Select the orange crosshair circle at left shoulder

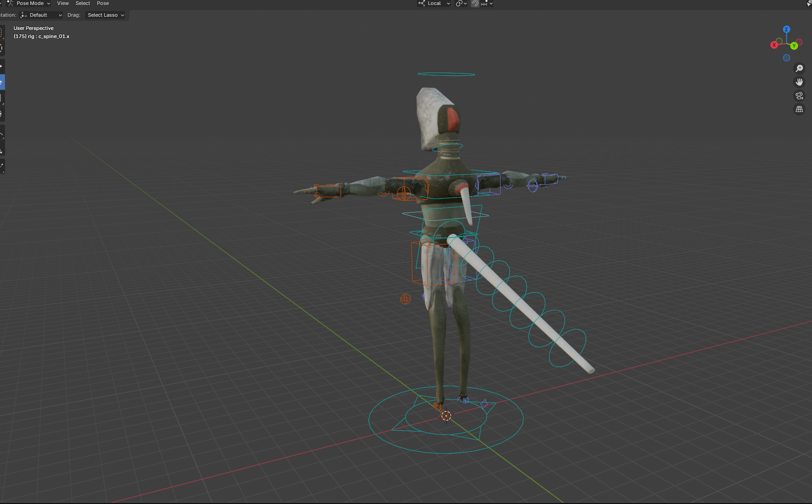pyautogui.click(x=404, y=194)
